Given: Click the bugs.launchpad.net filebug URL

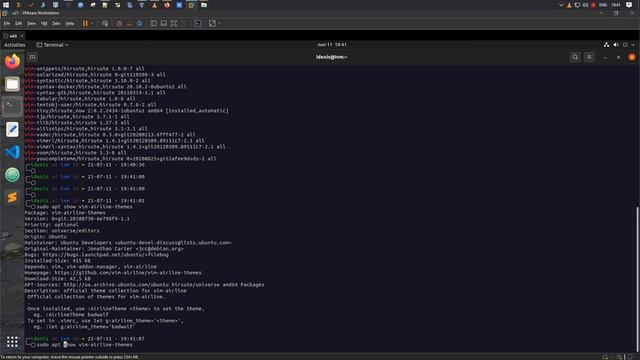Looking at the screenshot, I should click(105, 255).
